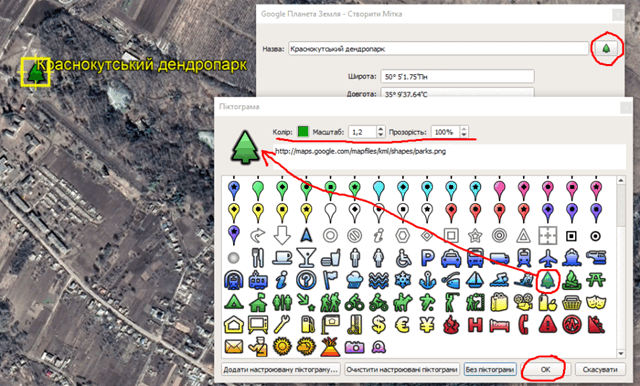Select the sailboat icon
640x386 pixels.
click(475, 280)
